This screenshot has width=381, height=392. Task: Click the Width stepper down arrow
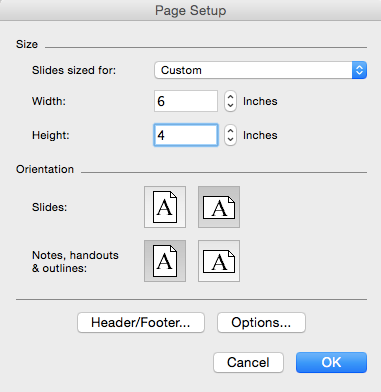[230, 106]
